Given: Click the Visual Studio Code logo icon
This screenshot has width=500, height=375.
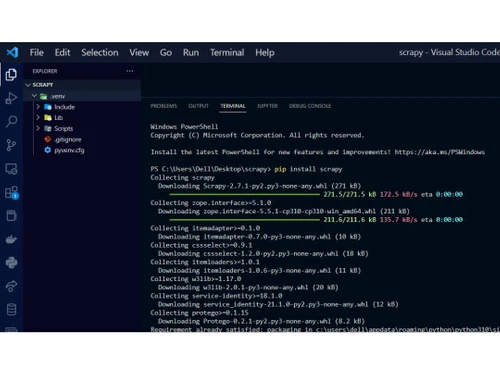Looking at the screenshot, I should click(12, 52).
